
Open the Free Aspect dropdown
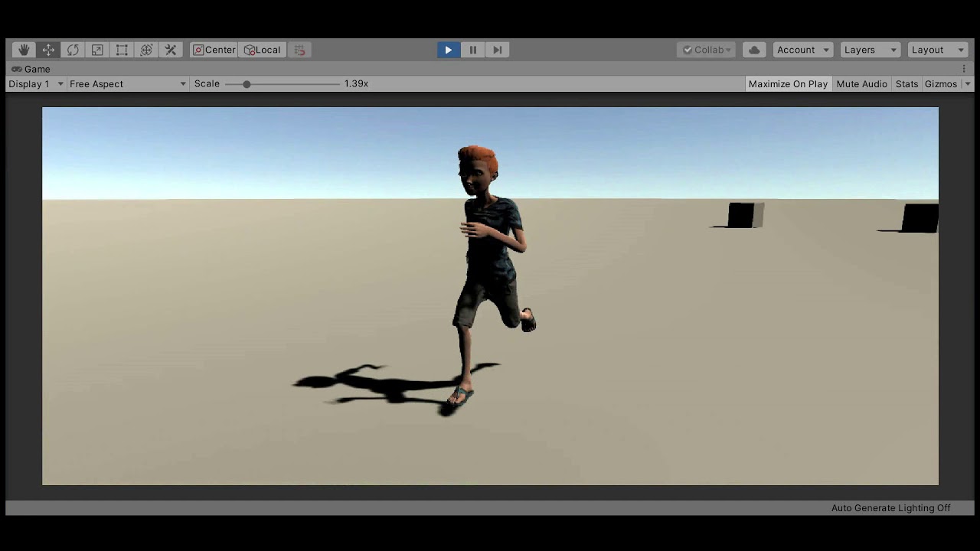coord(128,84)
